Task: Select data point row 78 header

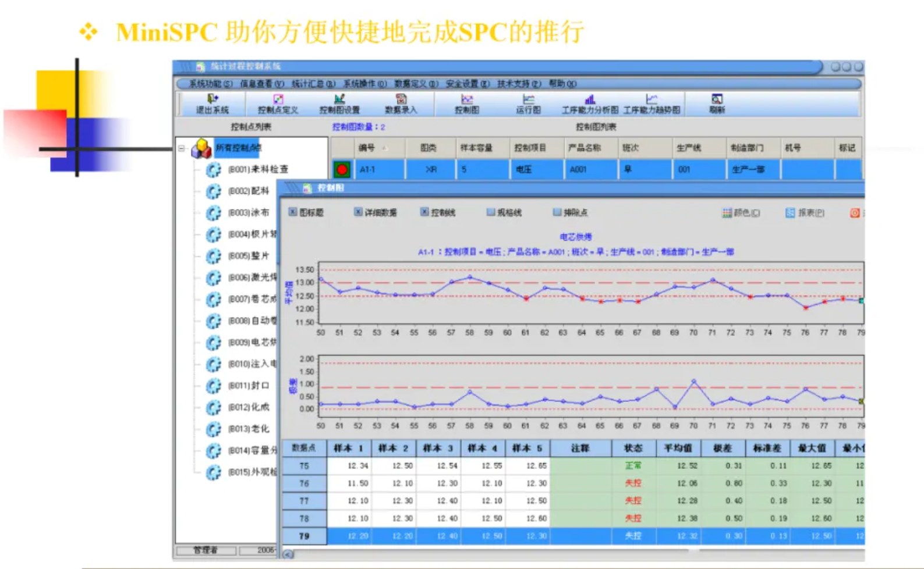Action: pos(305,518)
